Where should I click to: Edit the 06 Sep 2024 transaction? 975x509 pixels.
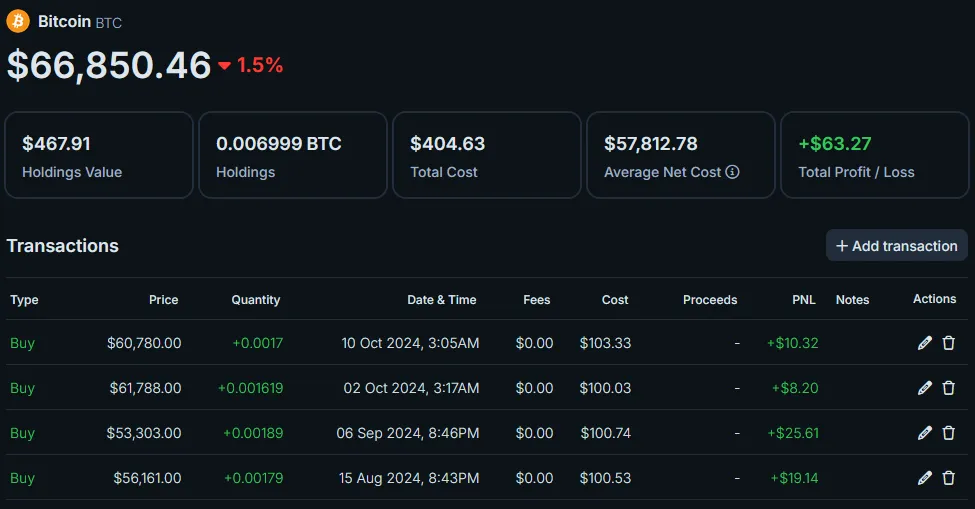coord(925,433)
